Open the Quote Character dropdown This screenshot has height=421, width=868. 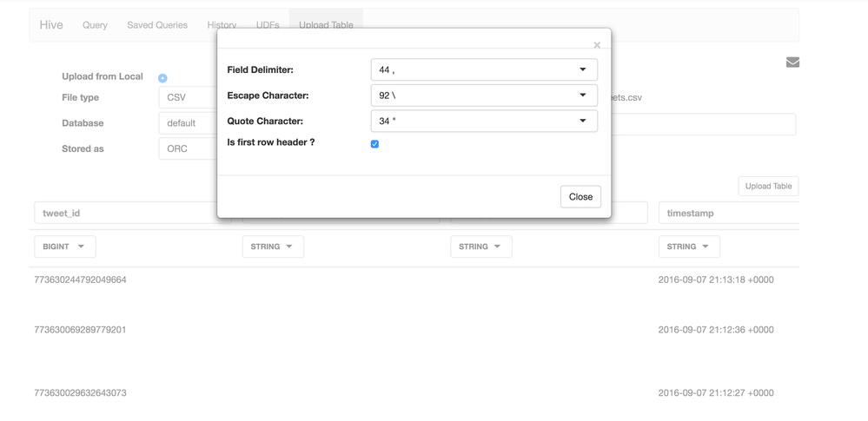pyautogui.click(x=484, y=122)
